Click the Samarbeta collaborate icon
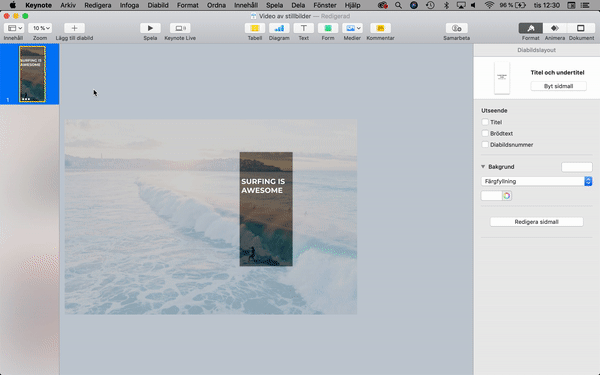The height and width of the screenshot is (375, 600). tap(457, 28)
